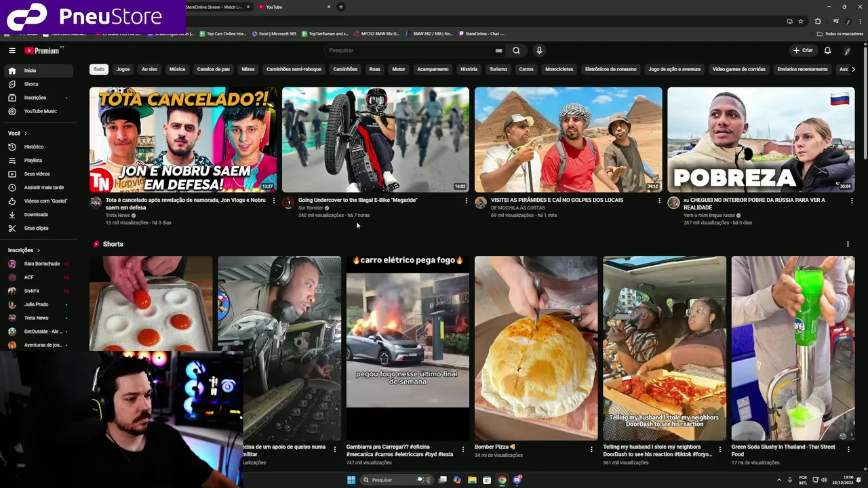This screenshot has height=488, width=868.
Task: Open the Treta News channel avatar
Action: click(x=96, y=203)
